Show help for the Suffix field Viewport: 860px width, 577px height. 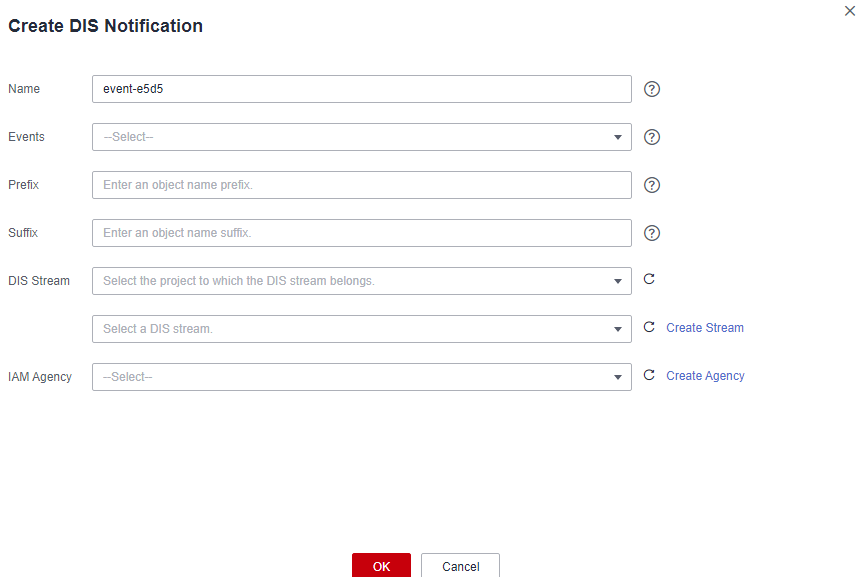pyautogui.click(x=652, y=233)
